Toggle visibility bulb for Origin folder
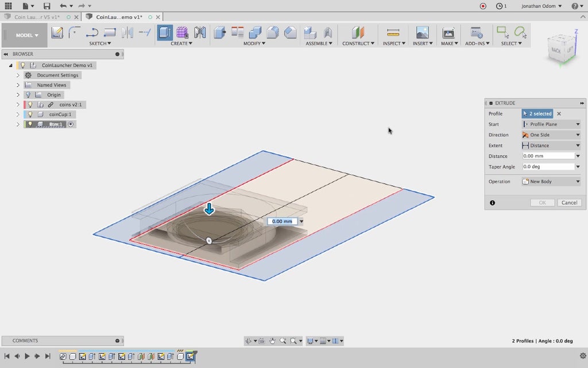This screenshot has height=368, width=588. click(x=28, y=95)
